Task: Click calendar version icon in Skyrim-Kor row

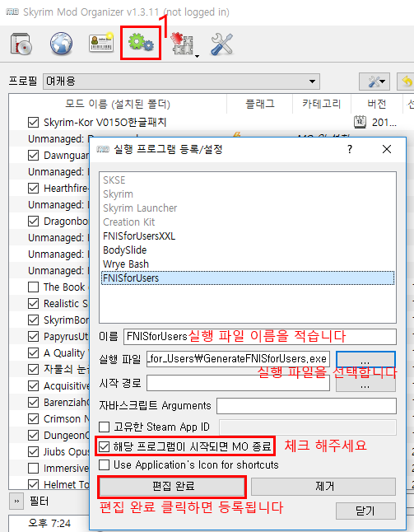Action: point(360,122)
